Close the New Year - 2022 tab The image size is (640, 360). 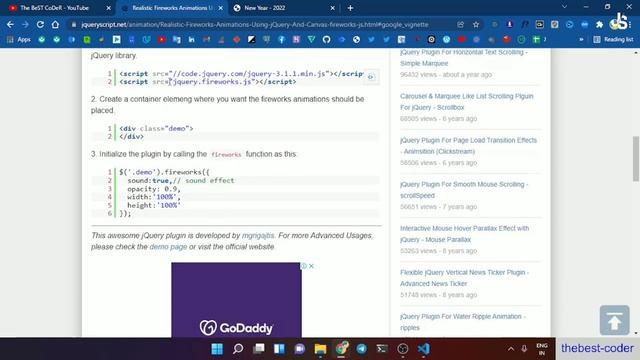[x=332, y=8]
